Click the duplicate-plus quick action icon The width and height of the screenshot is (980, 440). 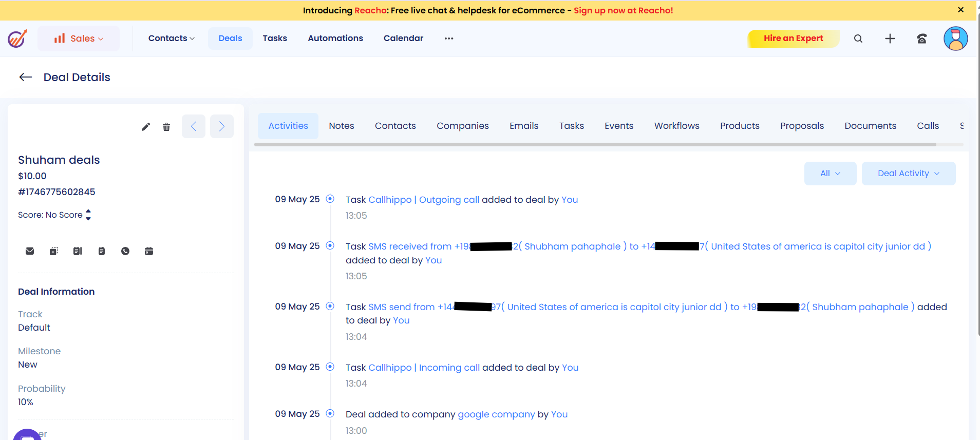tap(54, 251)
